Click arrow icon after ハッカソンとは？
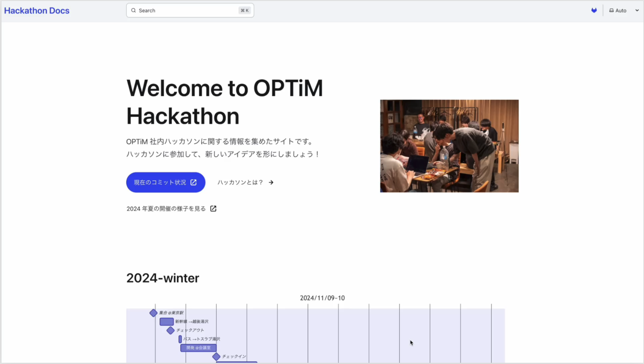 click(271, 182)
